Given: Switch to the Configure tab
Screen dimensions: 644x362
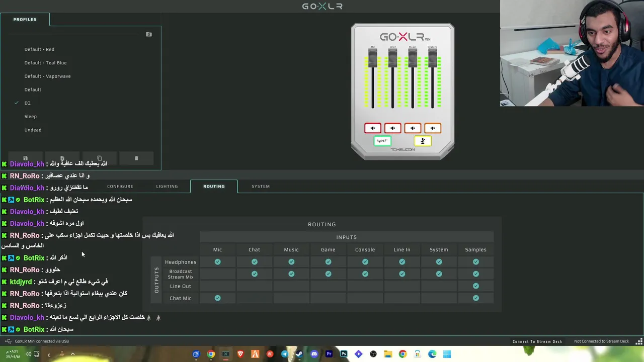Looking at the screenshot, I should (120, 186).
